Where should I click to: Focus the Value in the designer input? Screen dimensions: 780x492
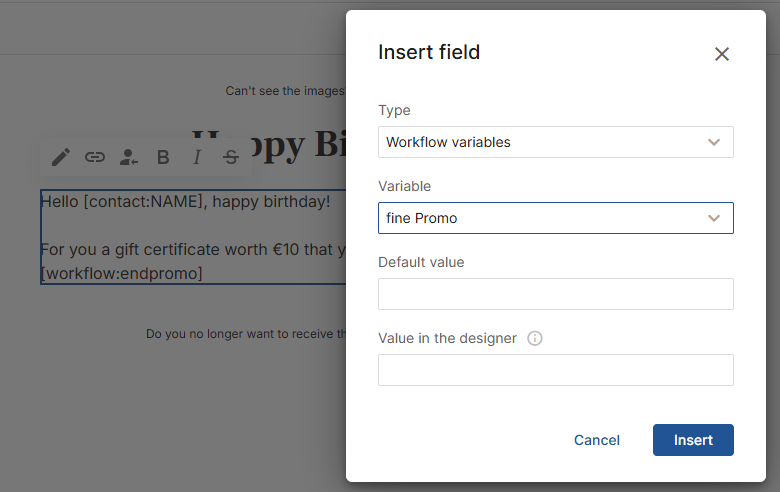pos(555,370)
